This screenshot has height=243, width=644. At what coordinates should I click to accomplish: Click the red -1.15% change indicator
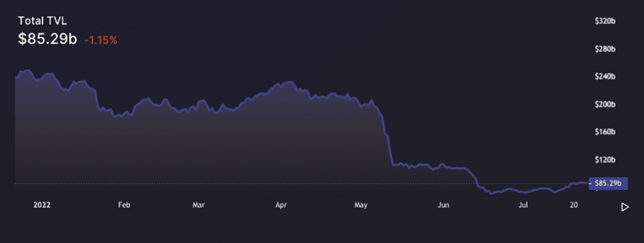[x=101, y=40]
